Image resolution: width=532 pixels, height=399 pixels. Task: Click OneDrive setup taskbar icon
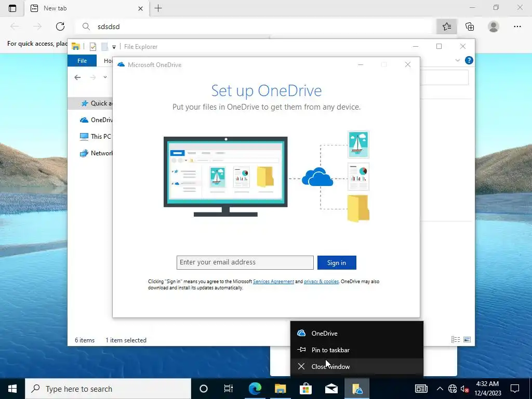[x=357, y=389]
